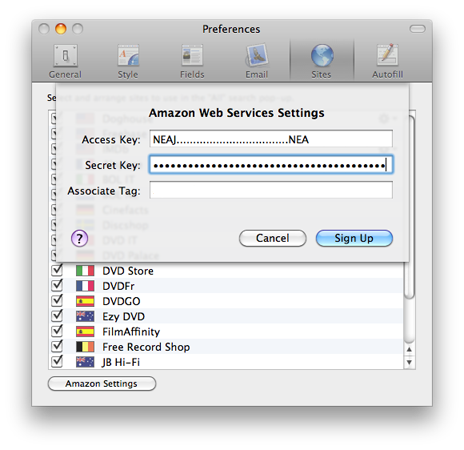Viewport: 464px width, 450px height.
Task: Click the Secret Key password field
Action: [x=271, y=165]
